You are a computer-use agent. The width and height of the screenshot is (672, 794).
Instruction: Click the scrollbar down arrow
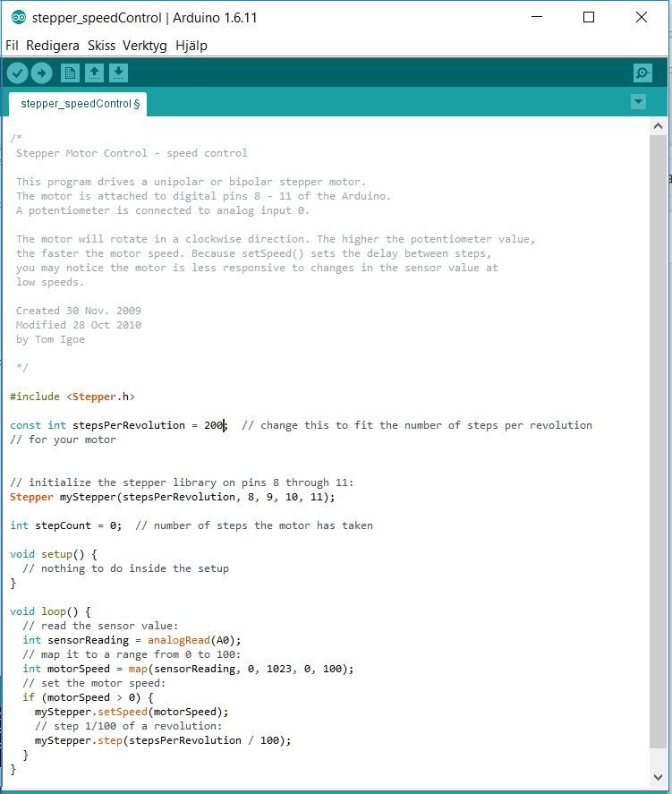click(x=658, y=777)
